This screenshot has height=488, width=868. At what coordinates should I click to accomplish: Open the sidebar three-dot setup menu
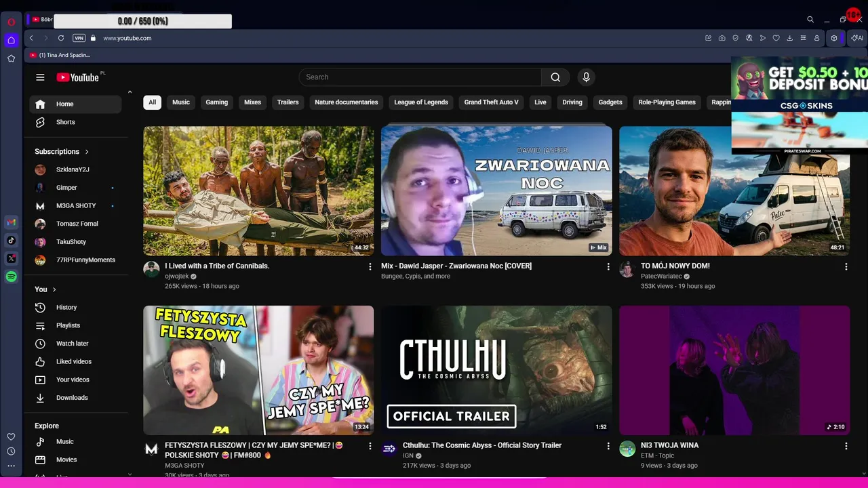(x=11, y=466)
